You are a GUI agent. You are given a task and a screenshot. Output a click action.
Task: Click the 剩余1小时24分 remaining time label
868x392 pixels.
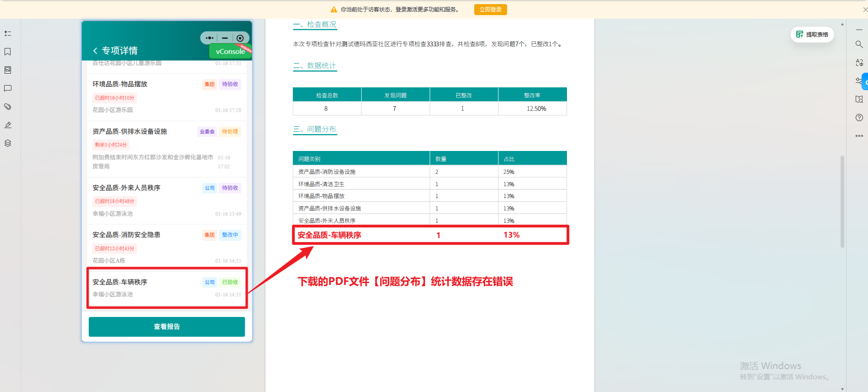tap(111, 145)
